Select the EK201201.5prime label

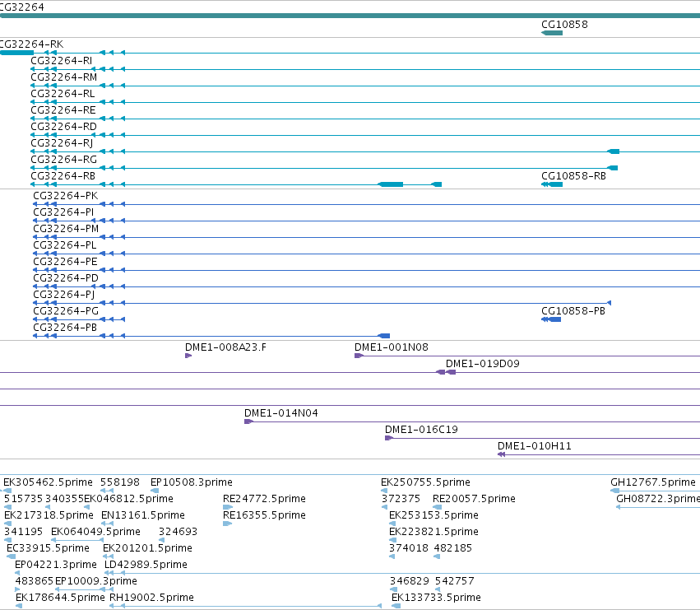click(147, 548)
